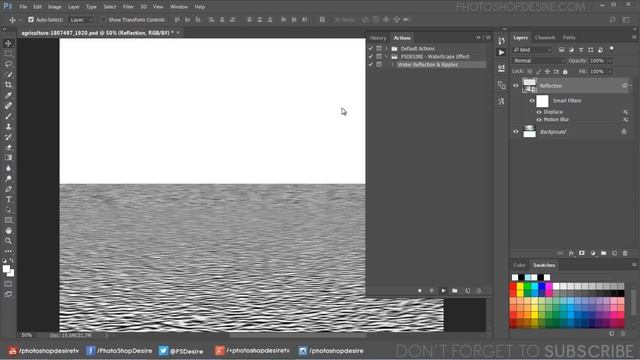This screenshot has width=640, height=360.
Task: Select the Horizontal Type tool
Action: tap(8, 200)
